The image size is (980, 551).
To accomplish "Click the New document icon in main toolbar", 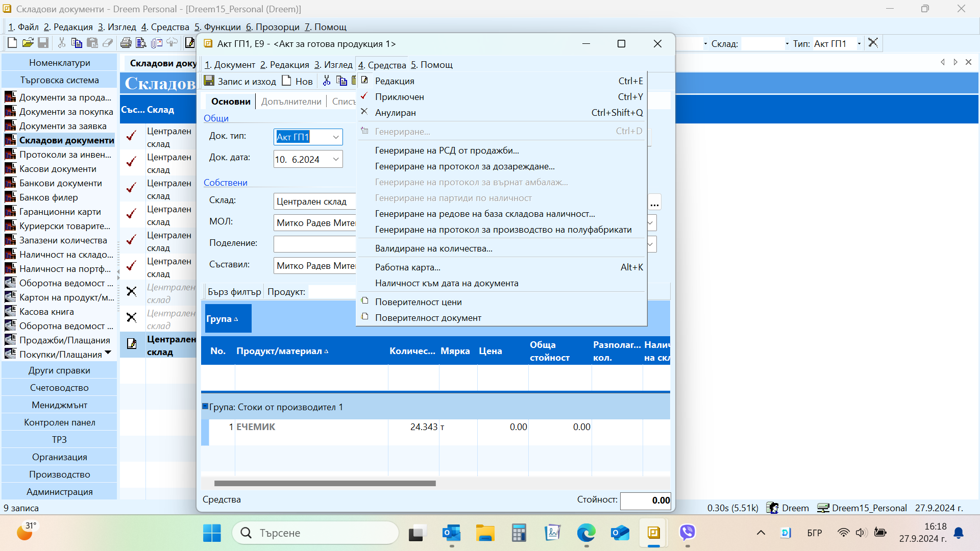I will (12, 43).
